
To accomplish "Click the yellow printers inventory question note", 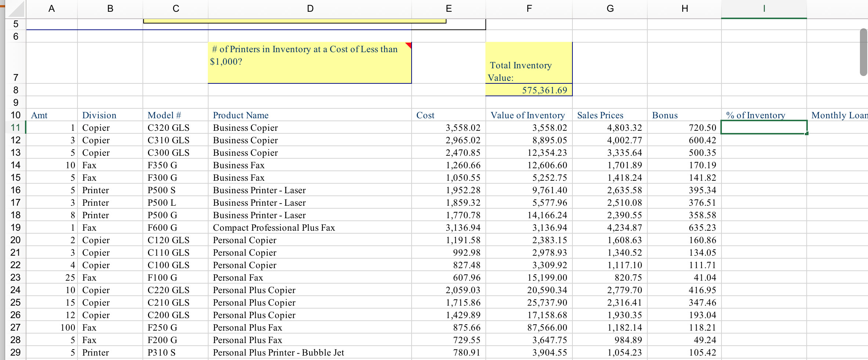I will coord(310,62).
